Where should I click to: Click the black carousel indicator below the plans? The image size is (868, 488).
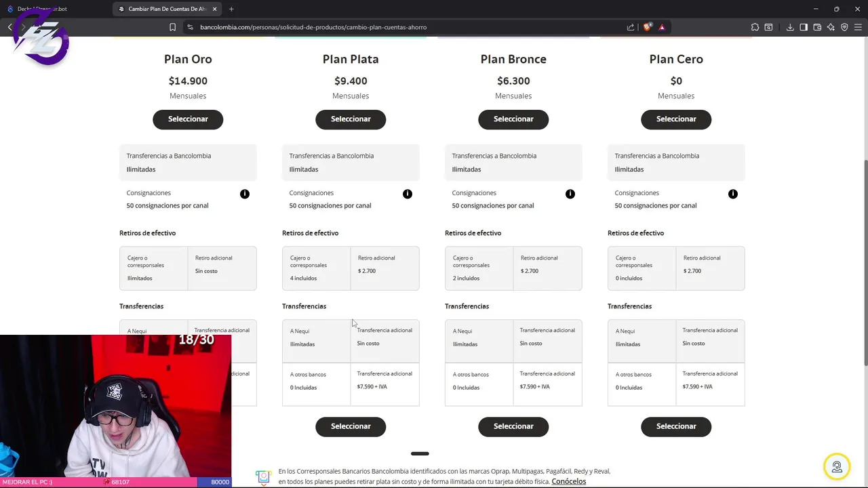click(420, 453)
